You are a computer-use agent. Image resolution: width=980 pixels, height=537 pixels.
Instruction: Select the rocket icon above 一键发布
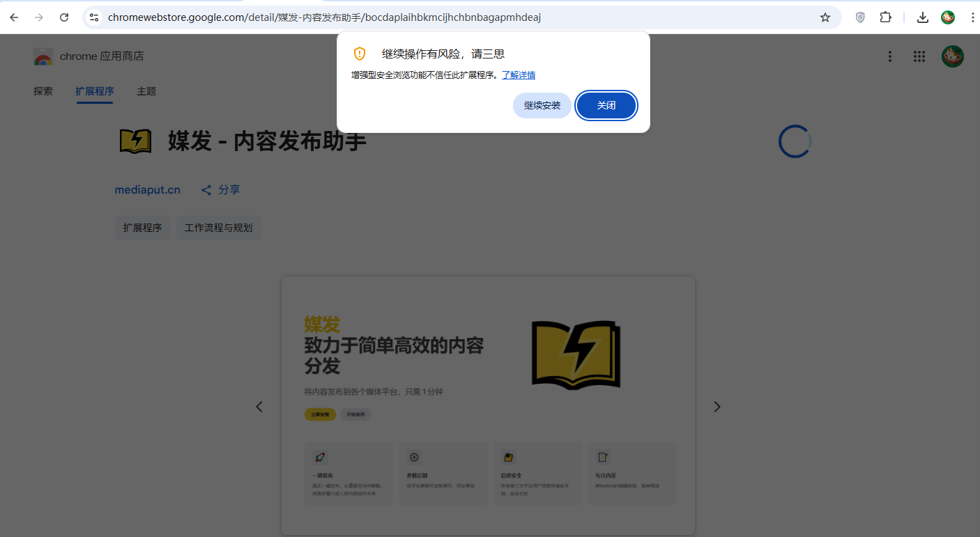pyautogui.click(x=319, y=457)
